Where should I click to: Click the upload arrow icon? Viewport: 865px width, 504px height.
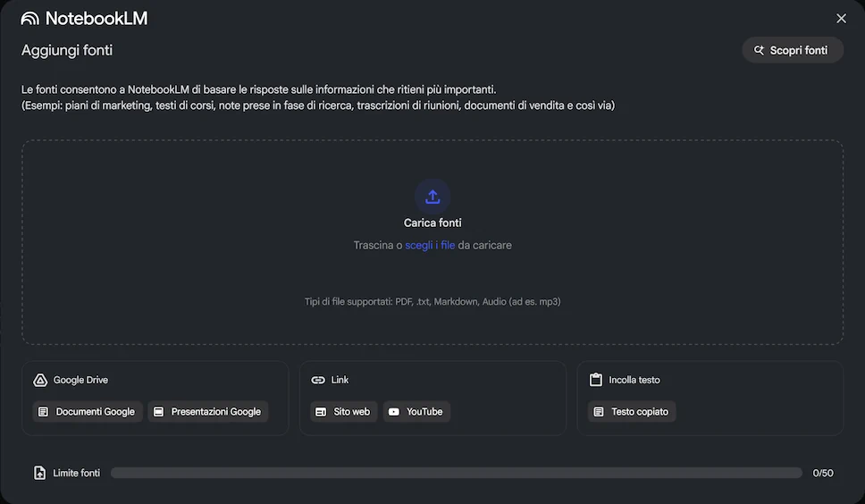(432, 197)
